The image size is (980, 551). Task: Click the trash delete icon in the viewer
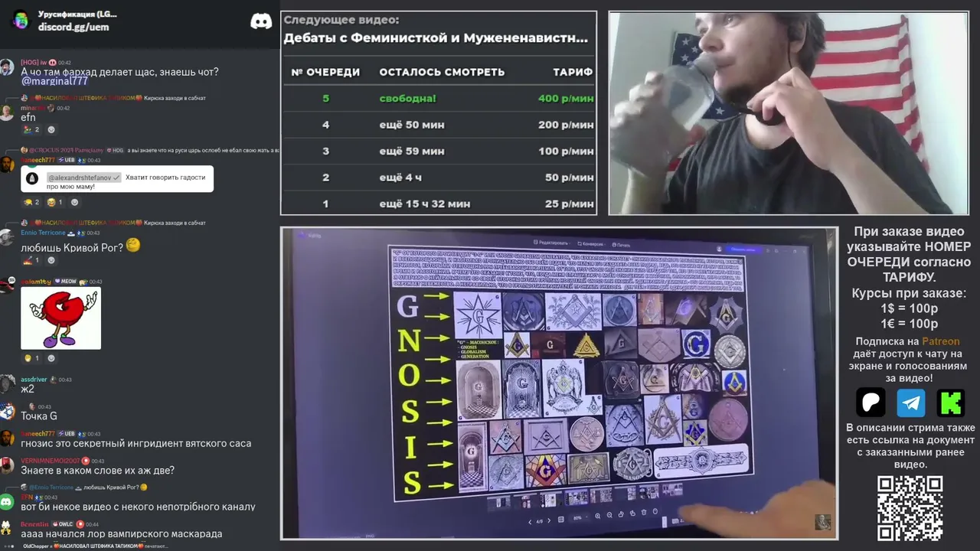tap(644, 512)
